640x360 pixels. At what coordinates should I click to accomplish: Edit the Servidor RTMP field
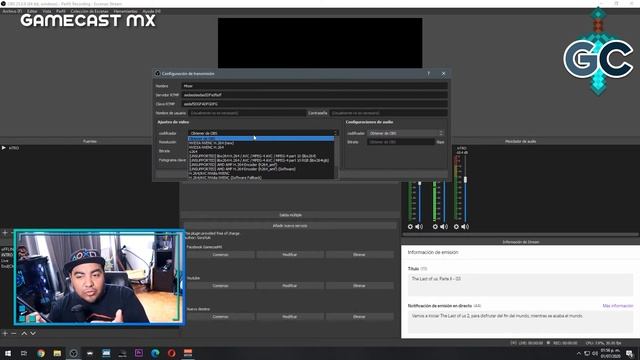314,95
